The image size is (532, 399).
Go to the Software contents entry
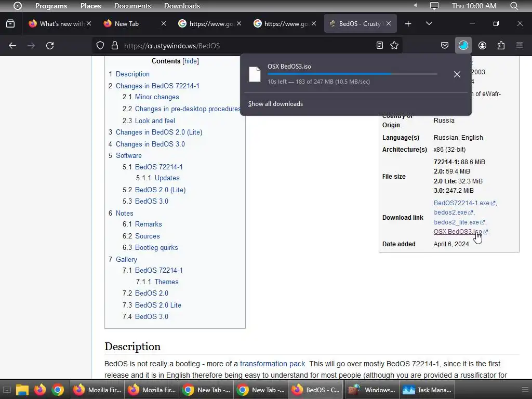129,156
